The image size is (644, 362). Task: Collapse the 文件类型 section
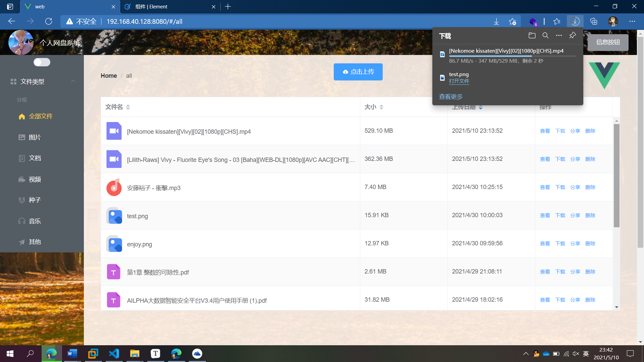[x=73, y=81]
